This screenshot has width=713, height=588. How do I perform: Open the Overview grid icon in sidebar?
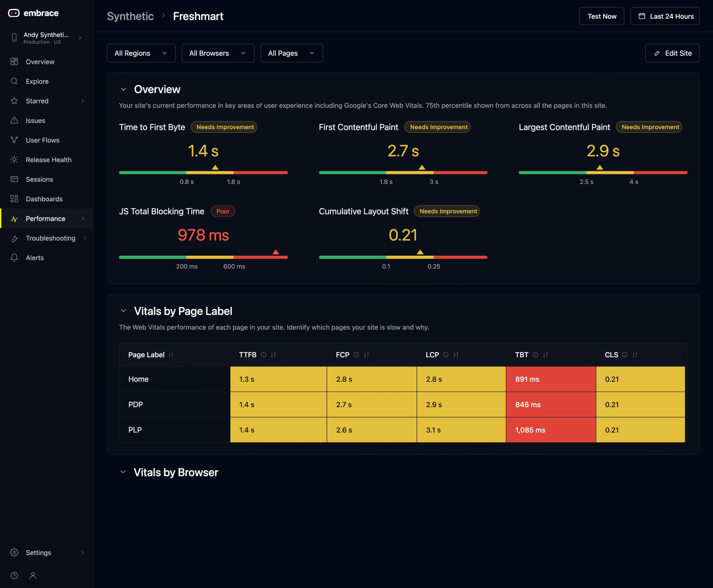14,62
